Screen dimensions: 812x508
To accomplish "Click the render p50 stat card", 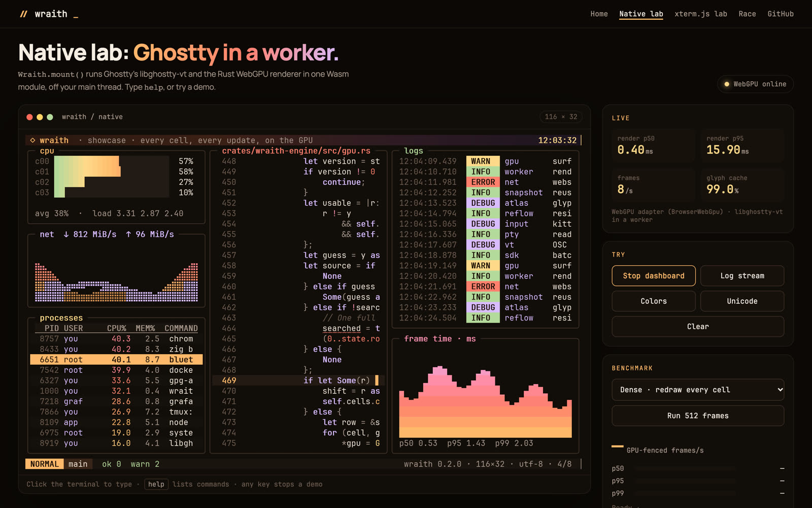I will click(653, 146).
